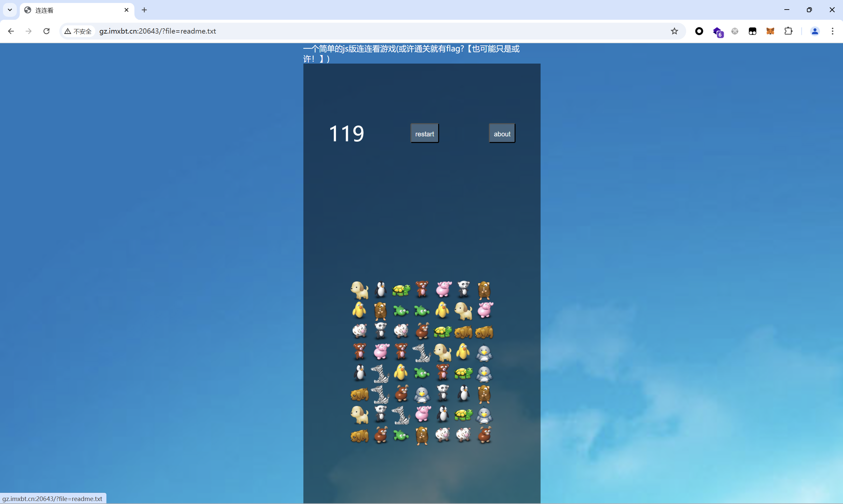Switch to the 连连看 tab

77,10
